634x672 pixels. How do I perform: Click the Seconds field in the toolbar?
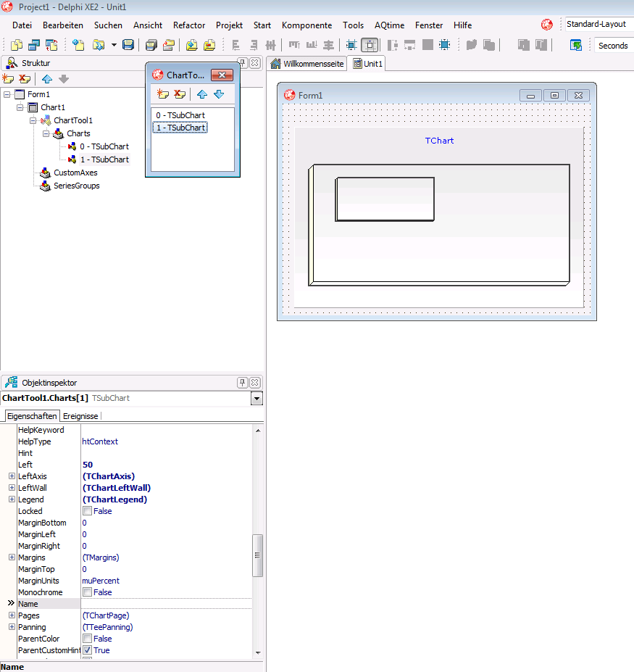(614, 46)
